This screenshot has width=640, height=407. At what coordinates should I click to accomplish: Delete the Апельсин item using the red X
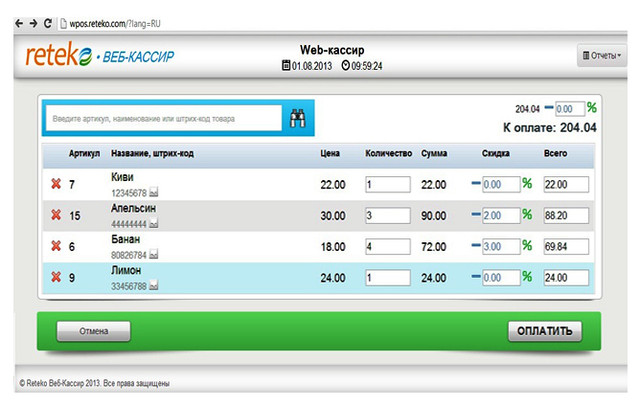click(x=56, y=216)
